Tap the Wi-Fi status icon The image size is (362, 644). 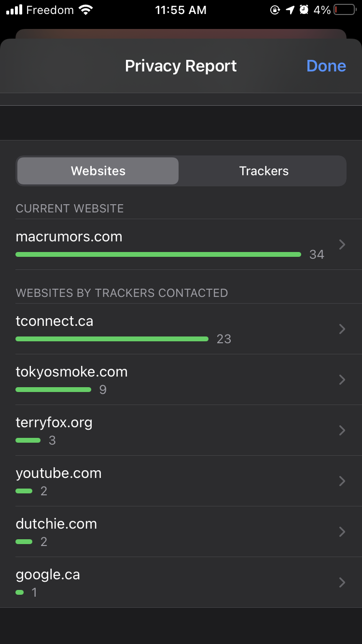pyautogui.click(x=86, y=10)
